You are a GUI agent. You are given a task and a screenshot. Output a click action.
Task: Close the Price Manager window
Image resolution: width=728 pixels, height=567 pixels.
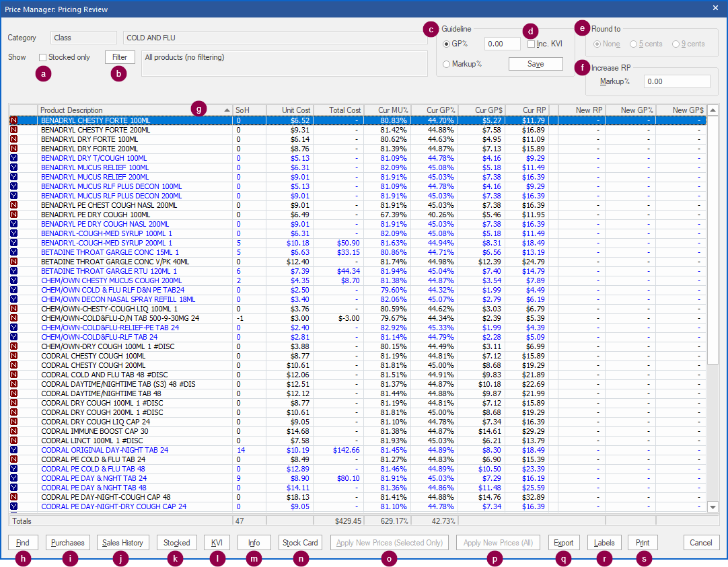click(715, 8)
